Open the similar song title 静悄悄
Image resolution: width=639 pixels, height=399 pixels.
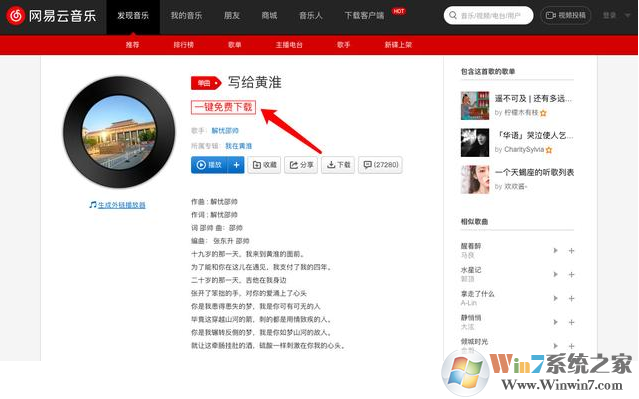click(471, 317)
